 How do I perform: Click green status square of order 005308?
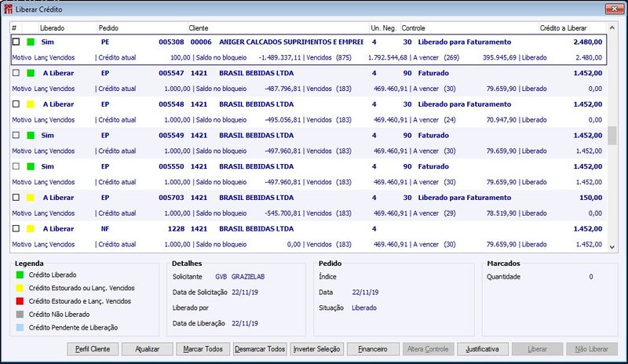pos(31,42)
